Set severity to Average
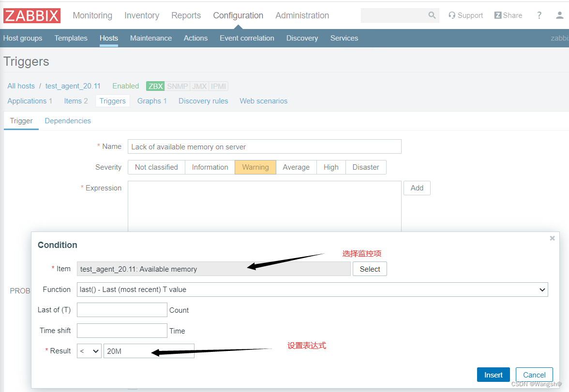569x392 pixels. (x=296, y=167)
